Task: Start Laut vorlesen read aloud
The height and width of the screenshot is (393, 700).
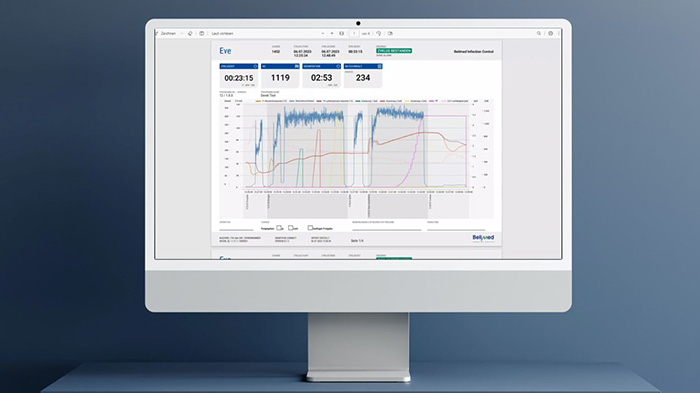Action: pyautogui.click(x=222, y=33)
